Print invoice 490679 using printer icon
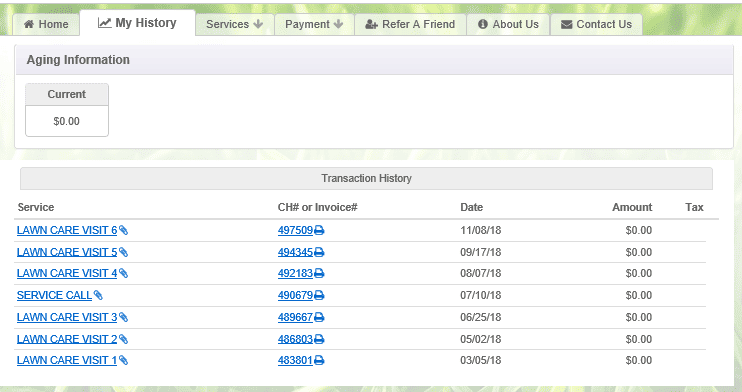 pos(319,295)
